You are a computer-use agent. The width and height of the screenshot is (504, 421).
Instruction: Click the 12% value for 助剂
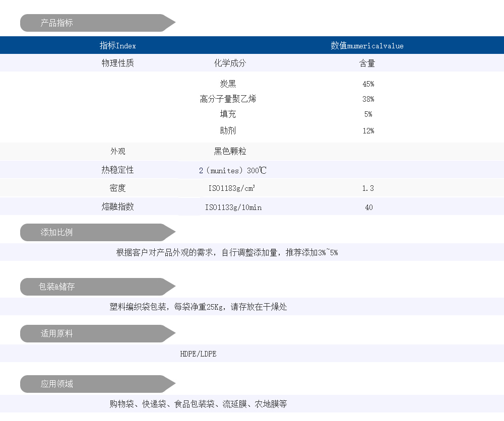[x=368, y=131]
